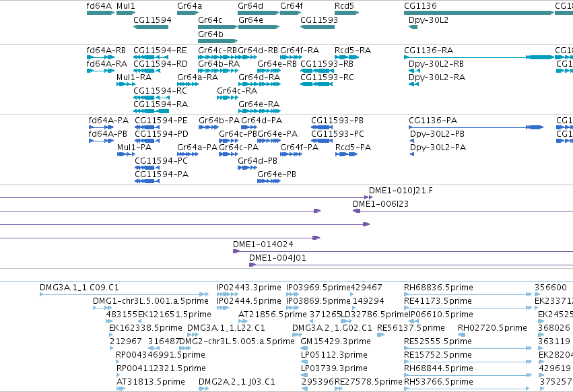Viewport: 573px width, 392px height.
Task: Open protein Mul1-PA
Action: (135, 148)
